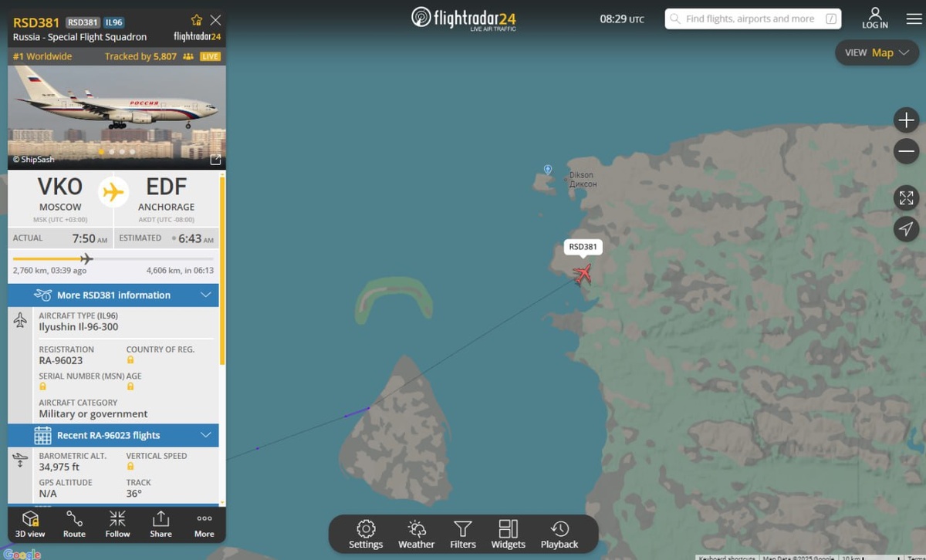The width and height of the screenshot is (926, 560).
Task: Show the Route of flight RSD381
Action: click(74, 524)
